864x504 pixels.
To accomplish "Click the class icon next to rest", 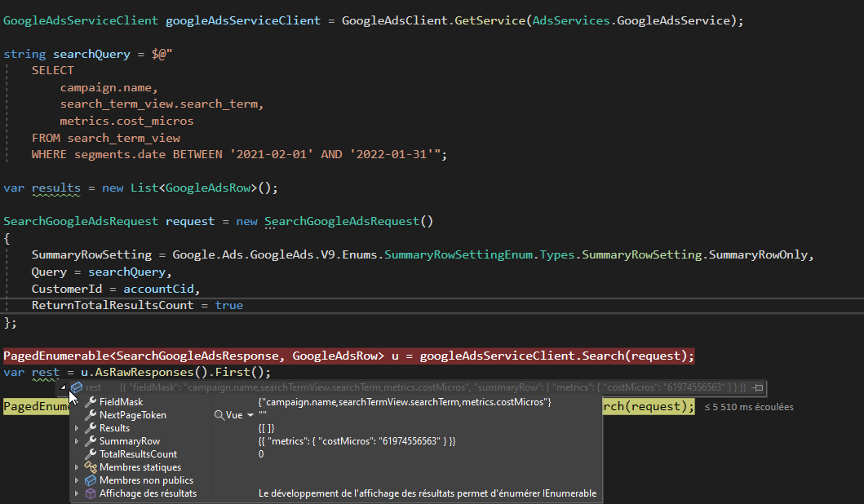I will (x=76, y=387).
